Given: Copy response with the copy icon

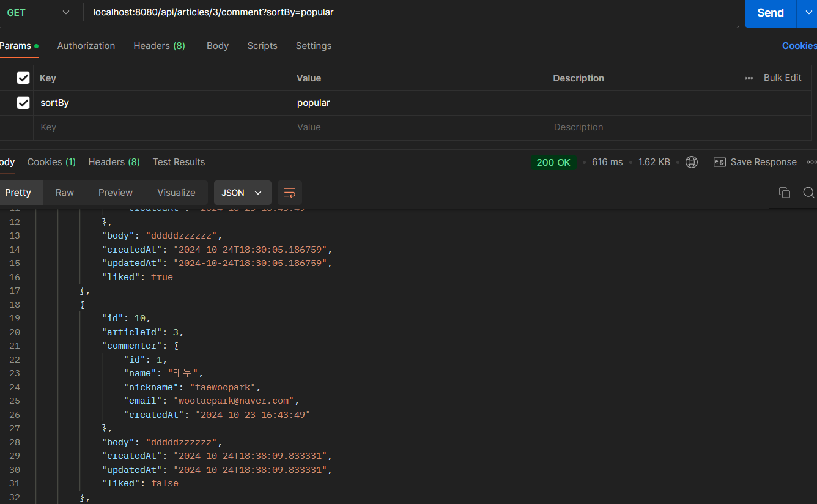Looking at the screenshot, I should (785, 193).
